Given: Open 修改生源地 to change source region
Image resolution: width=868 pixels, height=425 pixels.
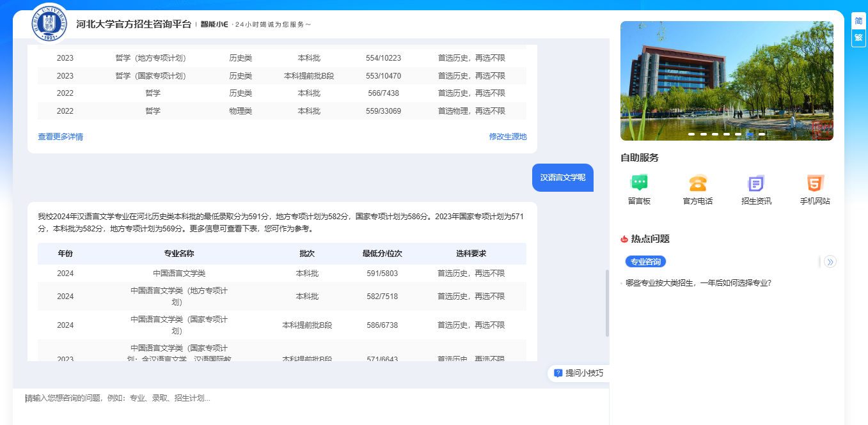Looking at the screenshot, I should pos(508,137).
